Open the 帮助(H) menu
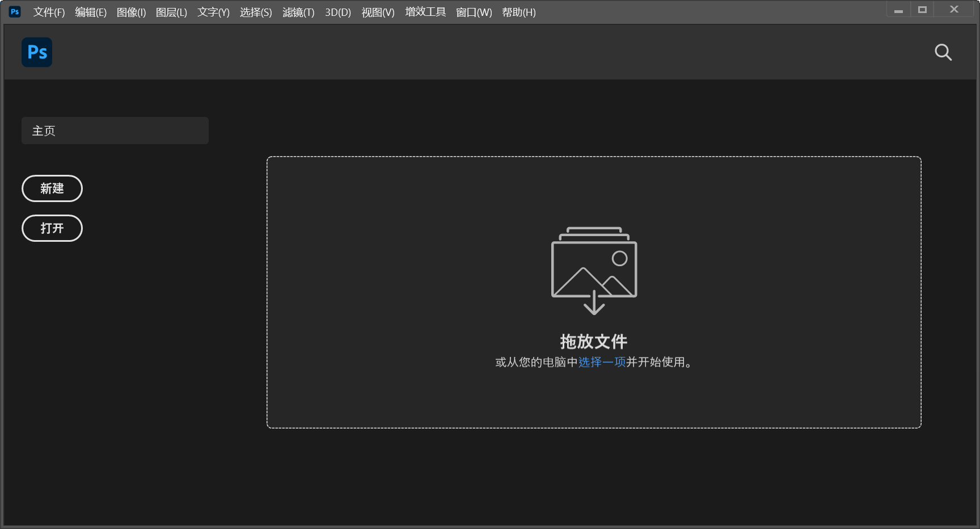Image resolution: width=980 pixels, height=529 pixels. point(519,12)
